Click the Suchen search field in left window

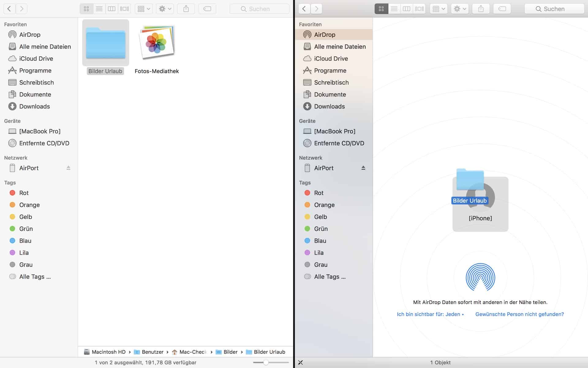(x=259, y=9)
